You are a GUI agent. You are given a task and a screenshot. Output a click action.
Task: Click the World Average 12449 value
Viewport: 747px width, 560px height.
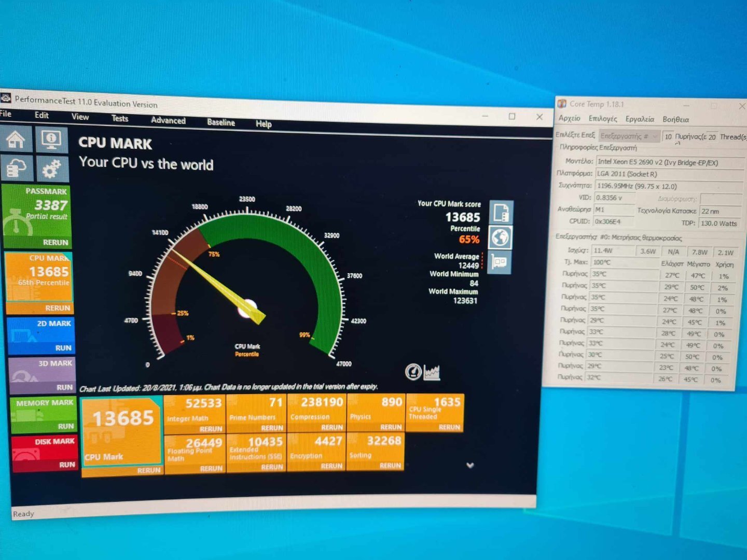coord(468,265)
